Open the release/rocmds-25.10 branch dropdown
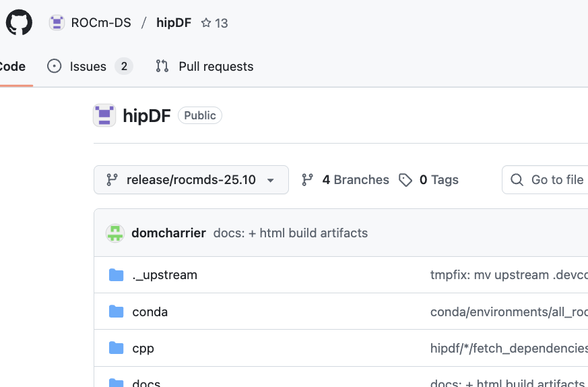This screenshot has height=387, width=588. tap(191, 180)
